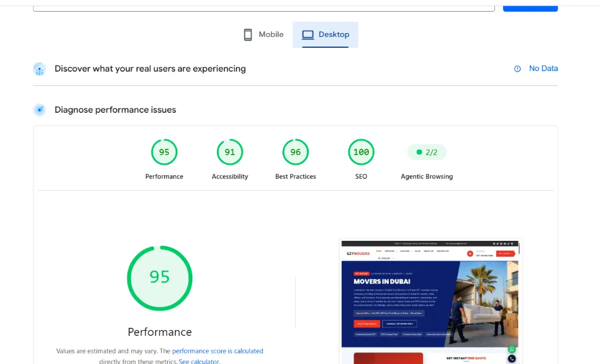
Task: Click the No Data info icon
Action: pos(518,69)
